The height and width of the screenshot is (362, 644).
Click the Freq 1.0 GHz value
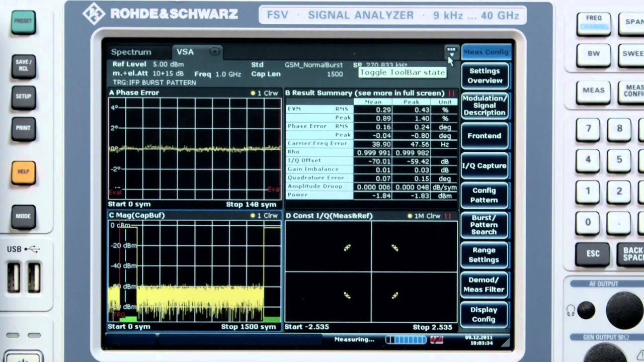[228, 74]
